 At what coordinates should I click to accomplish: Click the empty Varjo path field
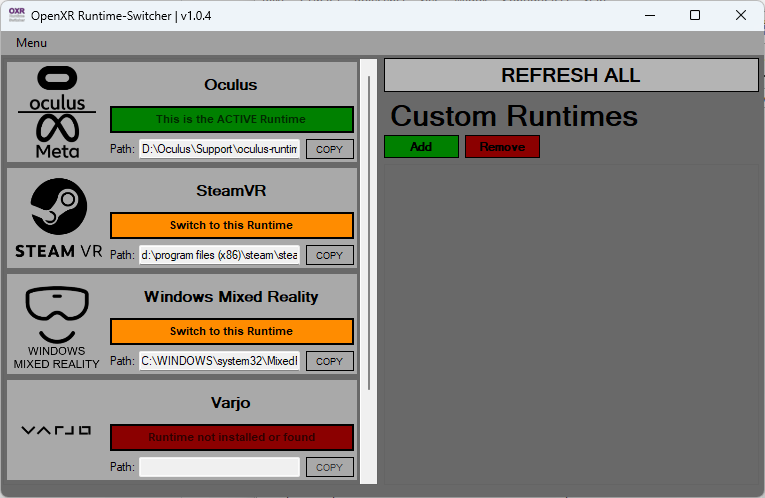tap(220, 467)
